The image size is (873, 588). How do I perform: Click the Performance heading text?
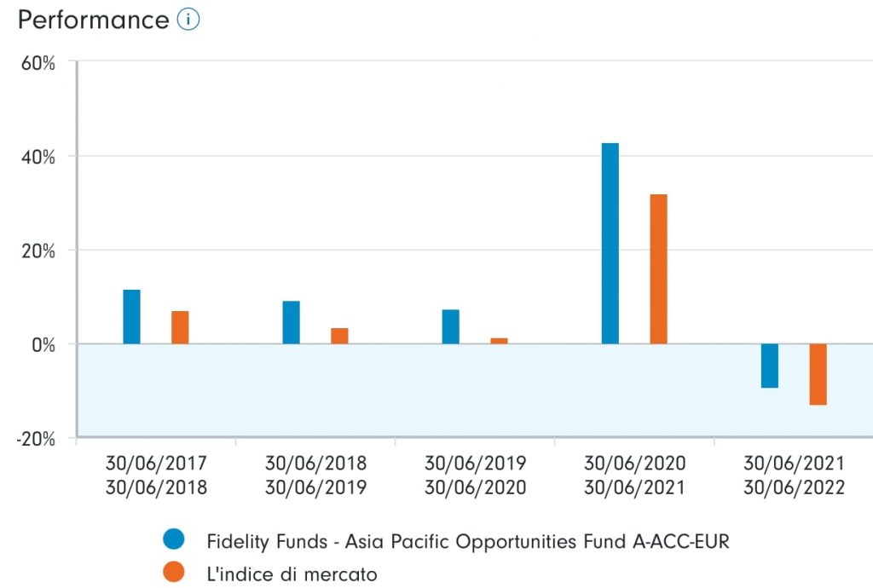click(x=93, y=20)
